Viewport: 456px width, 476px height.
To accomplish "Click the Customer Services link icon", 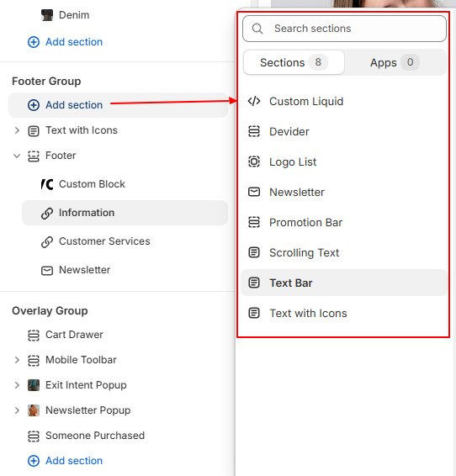I will pos(47,241).
